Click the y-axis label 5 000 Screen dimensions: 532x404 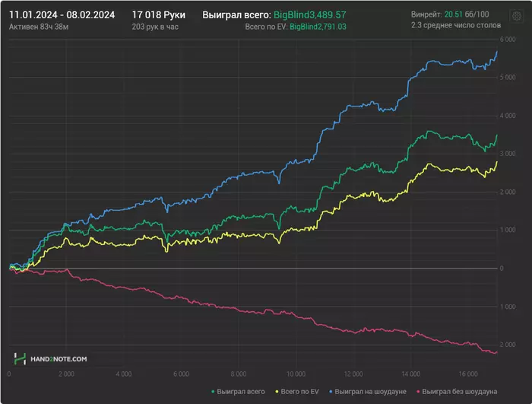click(x=508, y=78)
